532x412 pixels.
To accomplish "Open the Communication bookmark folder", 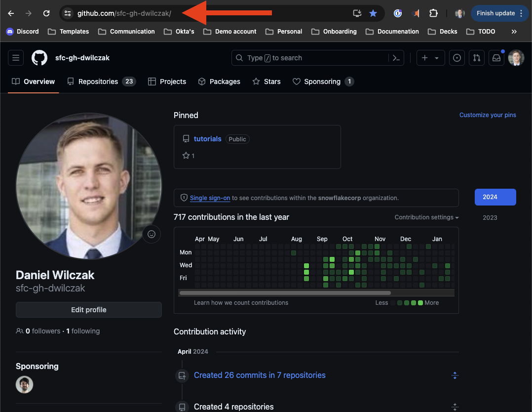I will tap(126, 32).
